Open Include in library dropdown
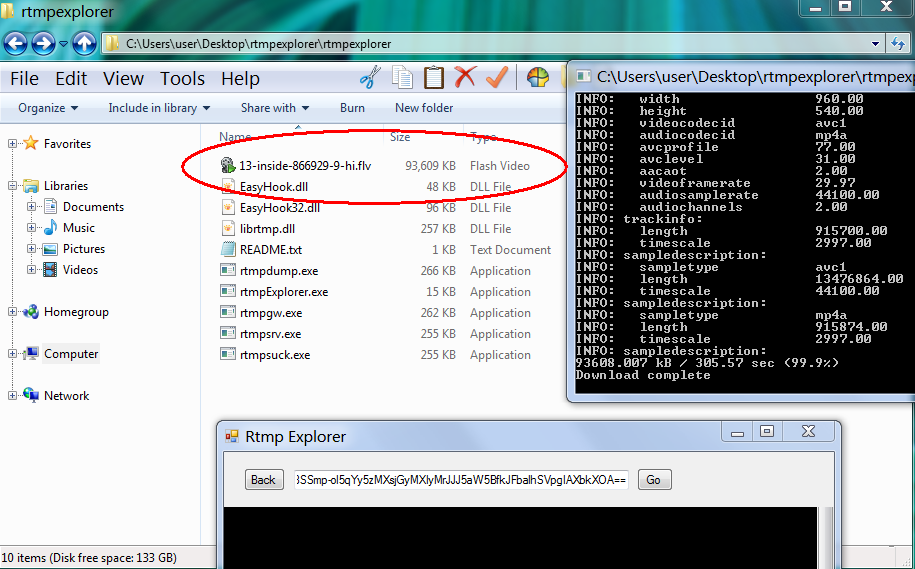This screenshot has width=915, height=569. pyautogui.click(x=159, y=108)
